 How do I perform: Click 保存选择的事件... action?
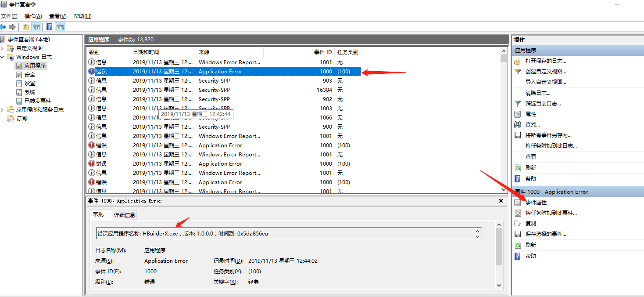546,234
